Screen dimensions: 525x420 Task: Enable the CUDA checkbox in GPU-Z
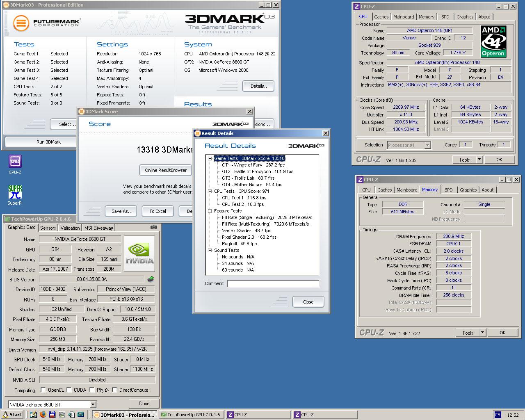[69, 390]
